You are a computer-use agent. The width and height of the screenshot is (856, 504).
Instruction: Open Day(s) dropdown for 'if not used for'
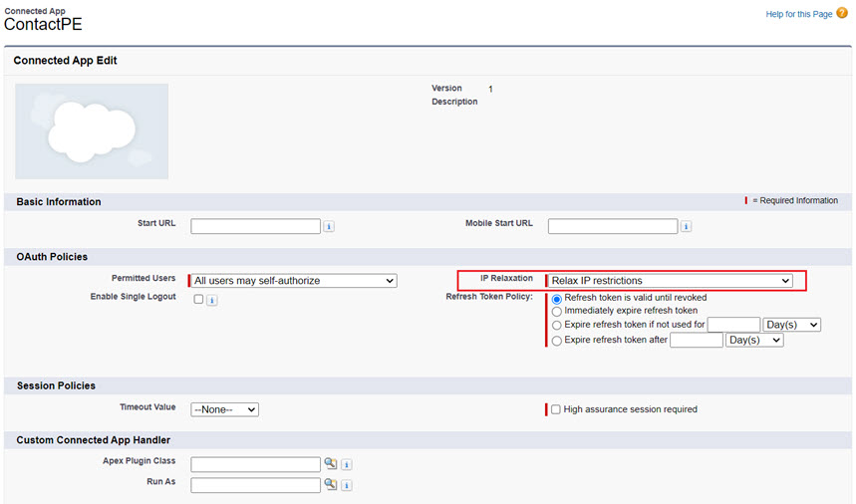coord(791,325)
